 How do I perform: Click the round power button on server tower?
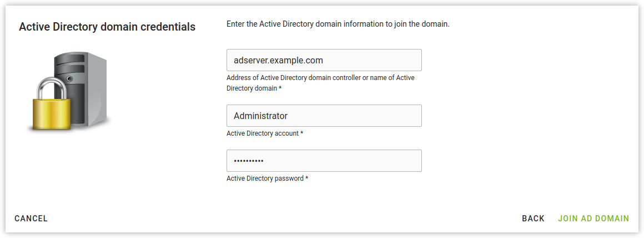(69, 79)
